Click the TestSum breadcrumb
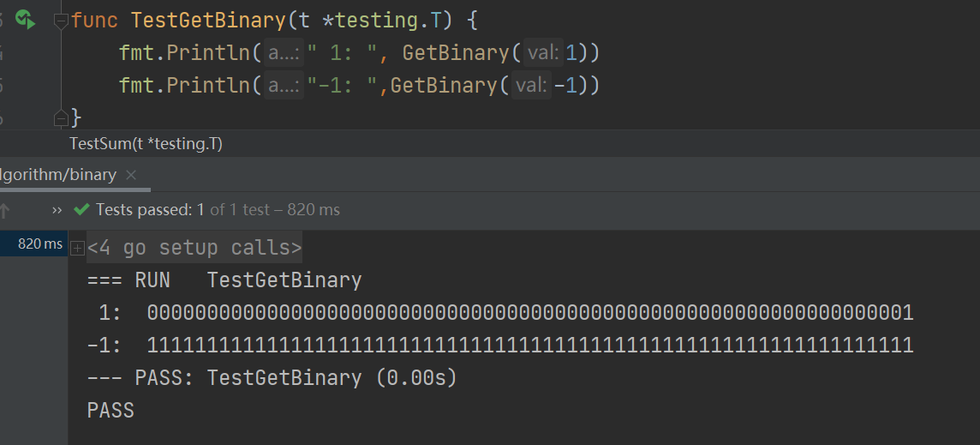 pyautogui.click(x=146, y=144)
